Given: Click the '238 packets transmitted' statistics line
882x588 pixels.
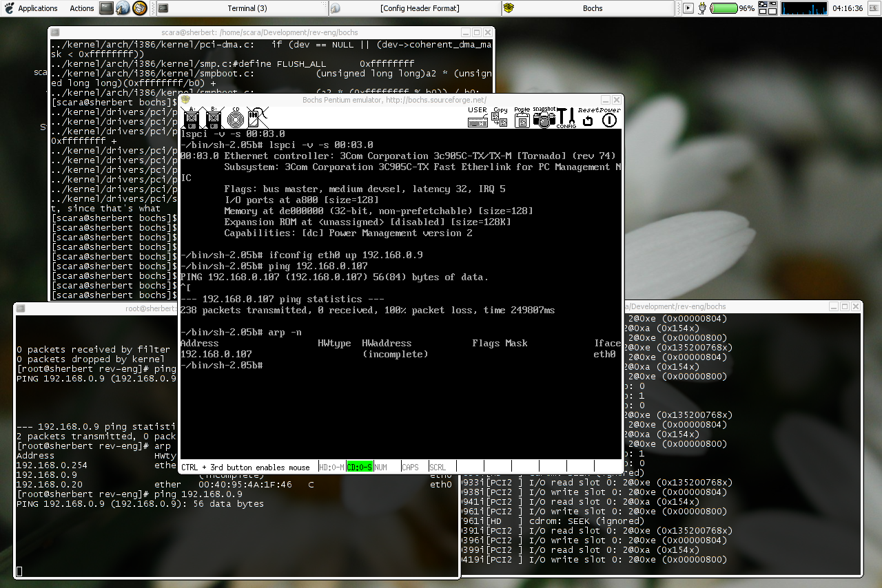Looking at the screenshot, I should tap(367, 310).
